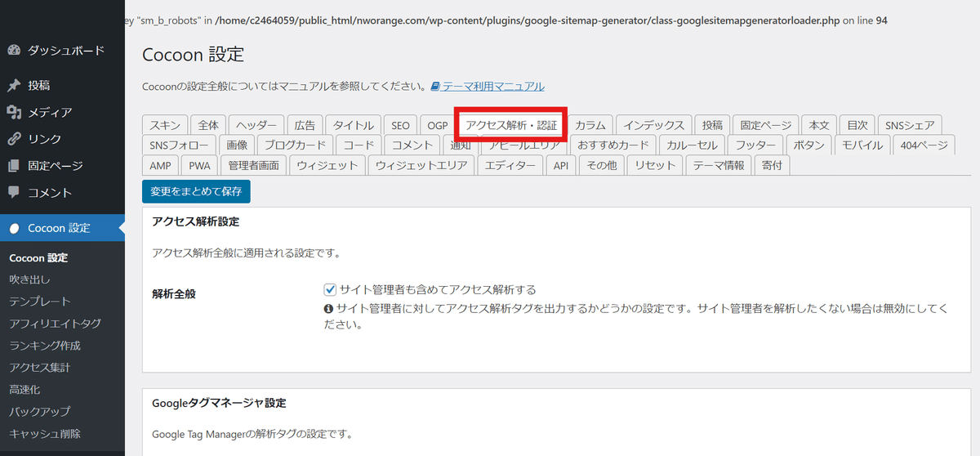The image size is (980, 456).
Task: Click the speech bubble icon beside コメント
Action: (x=13, y=193)
